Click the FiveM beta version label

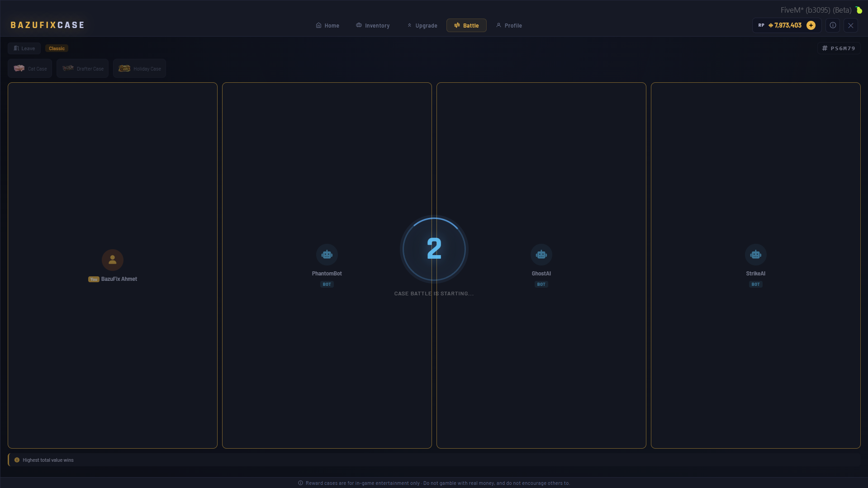pos(816,10)
